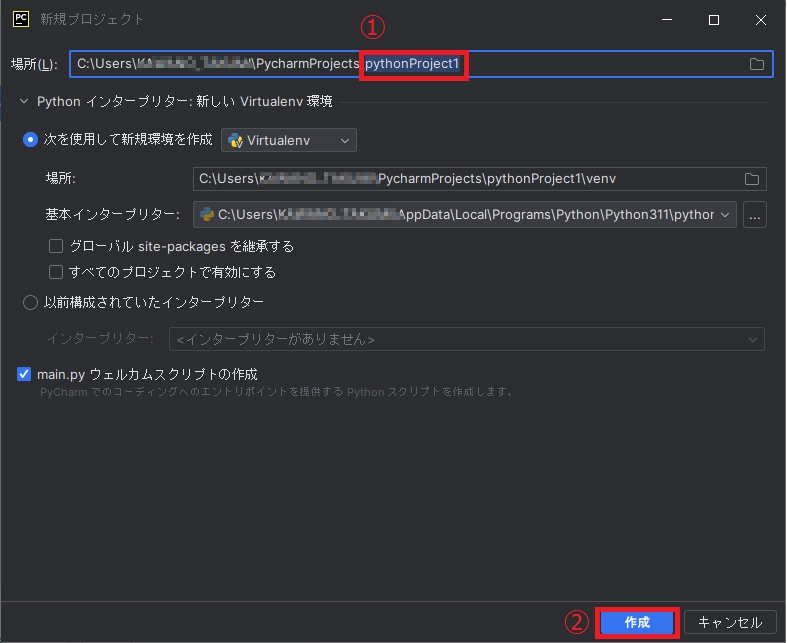Click the PyCharm logo icon in title bar
Image resolution: width=787 pixels, height=643 pixels.
tap(19, 19)
